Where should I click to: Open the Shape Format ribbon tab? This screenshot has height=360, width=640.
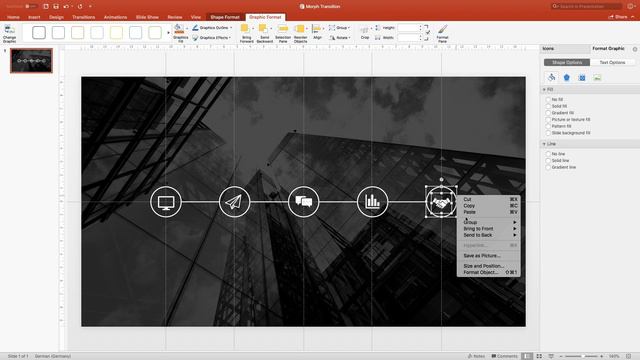click(x=225, y=17)
